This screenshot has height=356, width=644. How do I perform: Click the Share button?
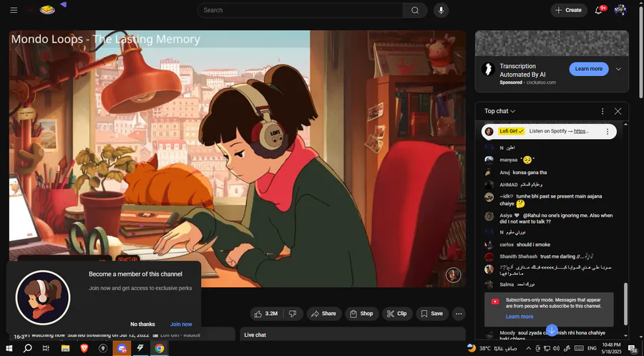(323, 314)
